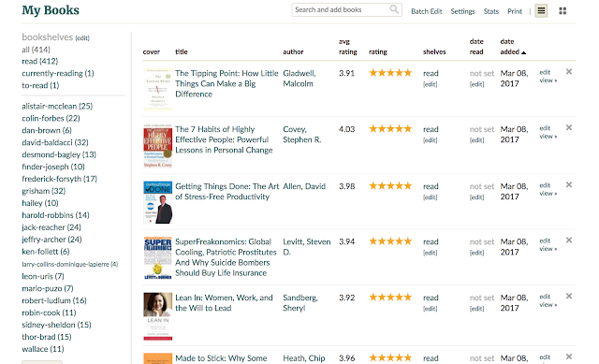Open Getting Things Done cover thumbnail
The width and height of the screenshot is (599, 364).
click(x=158, y=202)
